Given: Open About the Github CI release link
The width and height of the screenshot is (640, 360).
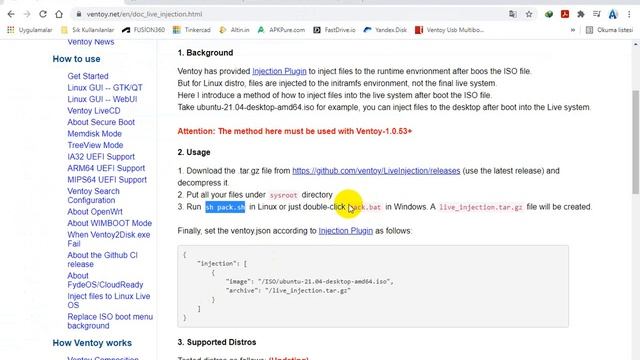Looking at the screenshot, I should (x=102, y=259).
